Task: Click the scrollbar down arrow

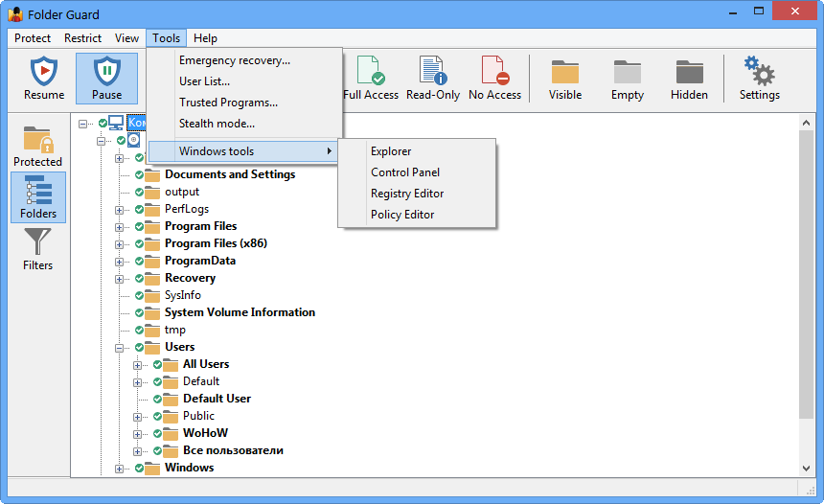Action: pyautogui.click(x=806, y=468)
